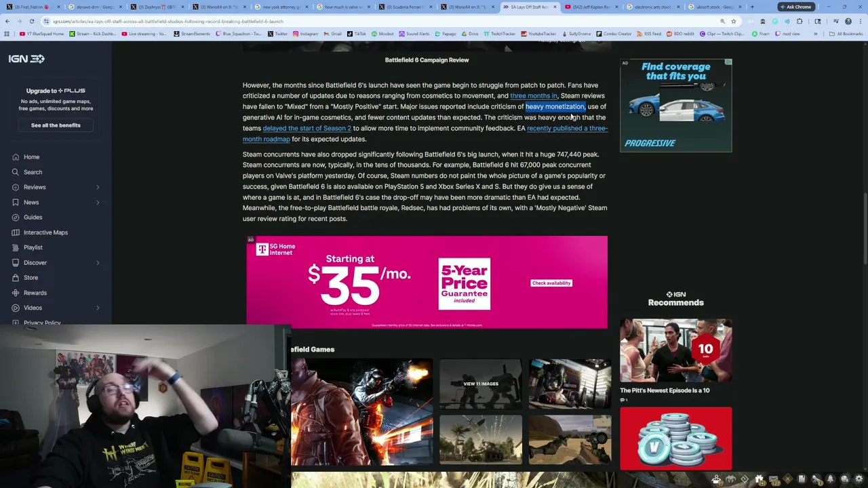Open the V-Bucks coins thumbnail

click(676, 439)
